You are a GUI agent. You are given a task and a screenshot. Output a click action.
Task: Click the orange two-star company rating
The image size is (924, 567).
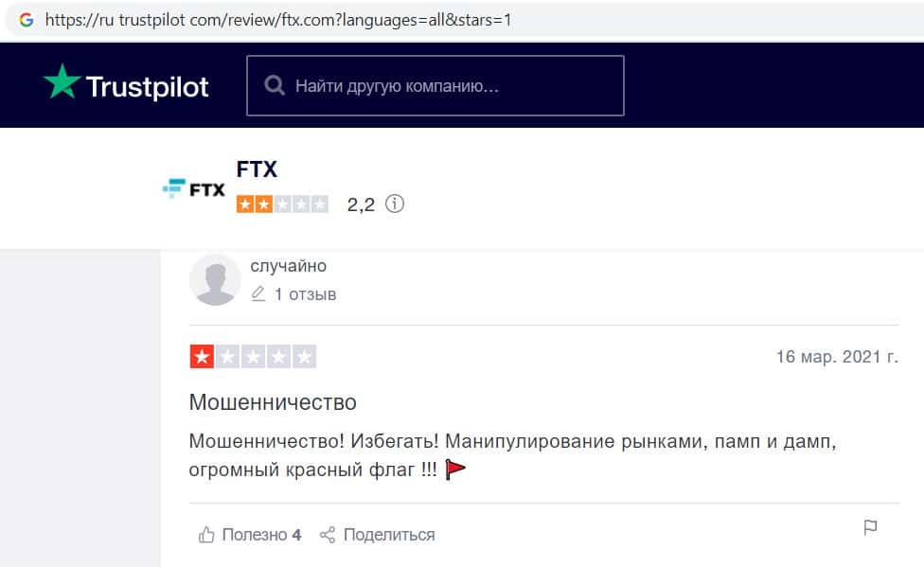(x=282, y=204)
